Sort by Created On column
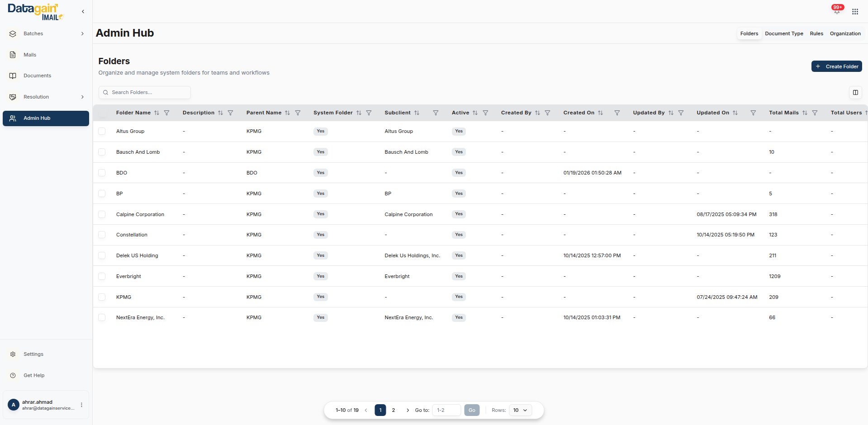The image size is (868, 425). [600, 113]
